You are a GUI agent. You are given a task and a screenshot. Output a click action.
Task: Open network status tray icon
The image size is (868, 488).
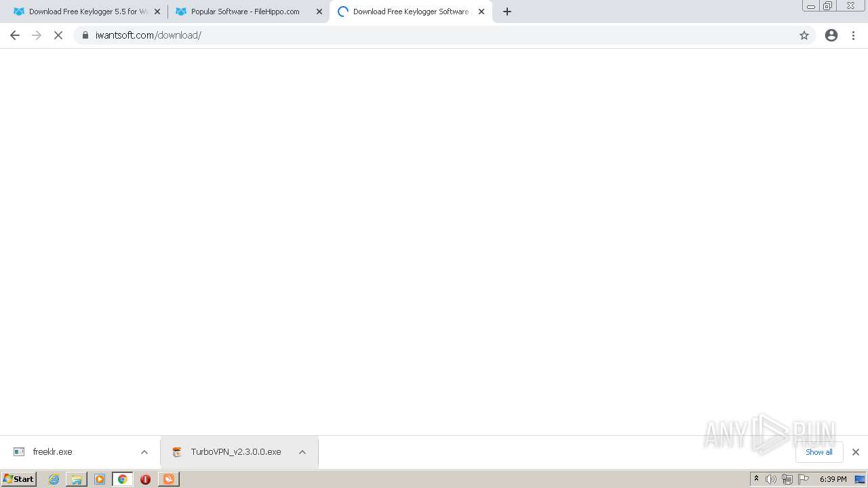787,479
